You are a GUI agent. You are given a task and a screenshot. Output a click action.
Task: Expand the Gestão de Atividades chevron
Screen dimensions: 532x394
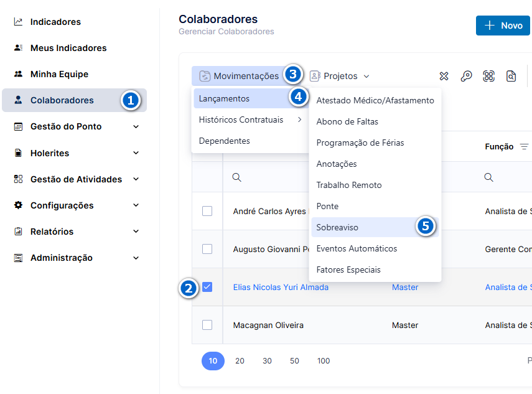[x=136, y=179]
